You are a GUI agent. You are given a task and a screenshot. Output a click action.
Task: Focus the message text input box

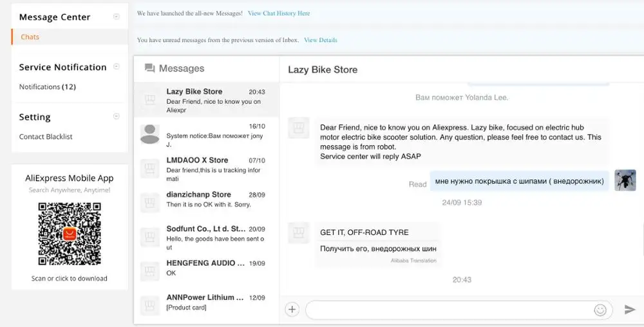coord(459,310)
